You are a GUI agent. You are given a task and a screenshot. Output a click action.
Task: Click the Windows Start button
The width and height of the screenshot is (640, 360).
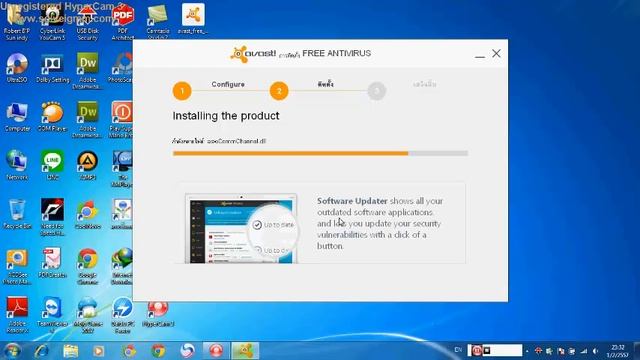pos(12,351)
